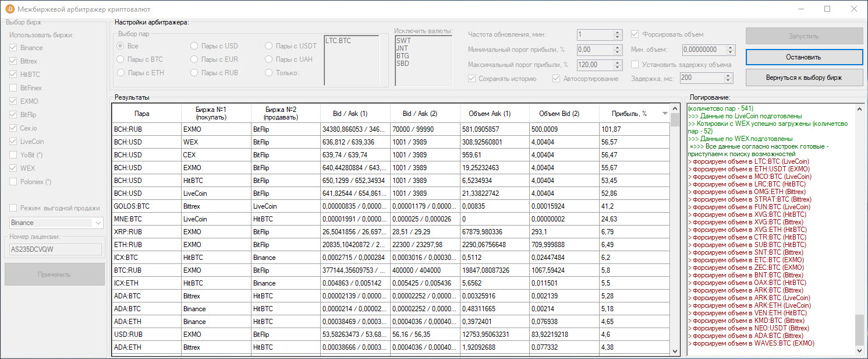Select the Пары с ETH radio button
The height and width of the screenshot is (359, 868).
pos(121,73)
